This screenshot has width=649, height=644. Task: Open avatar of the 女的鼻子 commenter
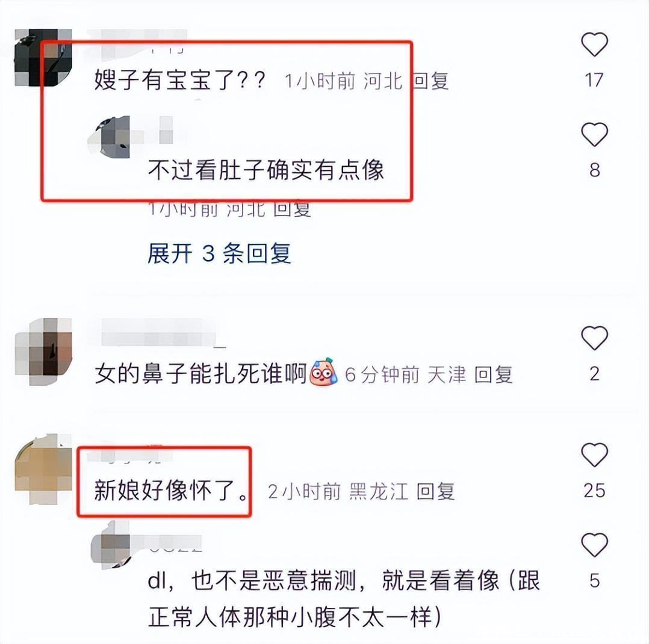[x=43, y=352]
